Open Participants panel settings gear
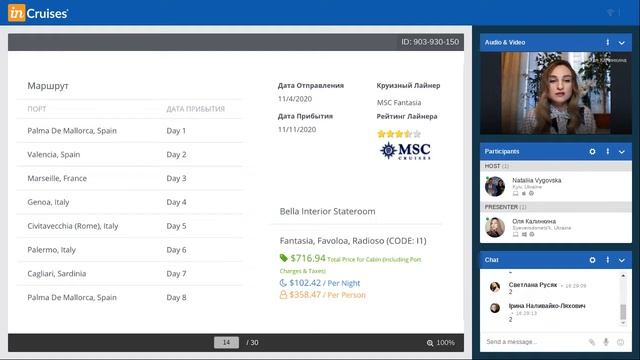 click(592, 151)
